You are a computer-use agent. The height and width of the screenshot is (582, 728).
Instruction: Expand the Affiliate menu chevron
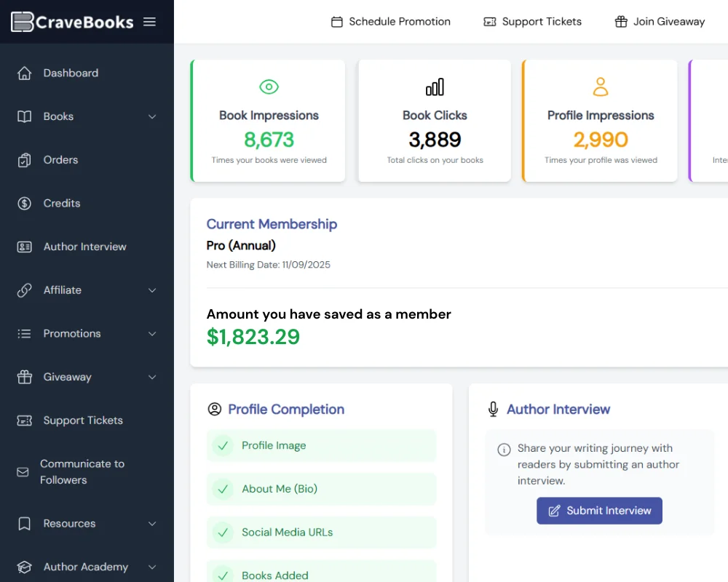pos(152,290)
